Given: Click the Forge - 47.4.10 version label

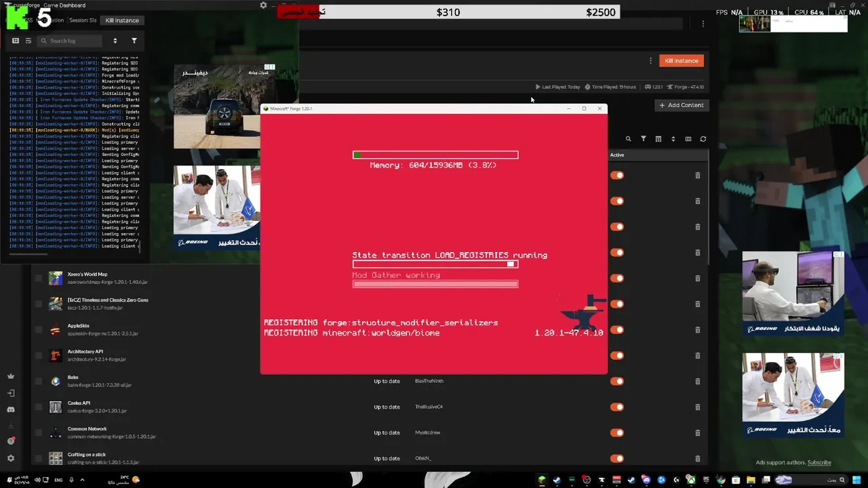Looking at the screenshot, I should click(686, 87).
